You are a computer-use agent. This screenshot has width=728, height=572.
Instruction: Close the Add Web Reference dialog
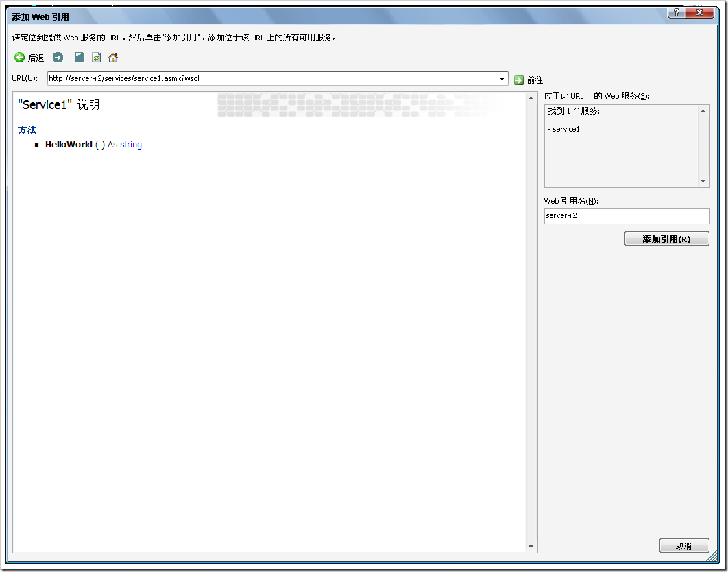(x=700, y=12)
